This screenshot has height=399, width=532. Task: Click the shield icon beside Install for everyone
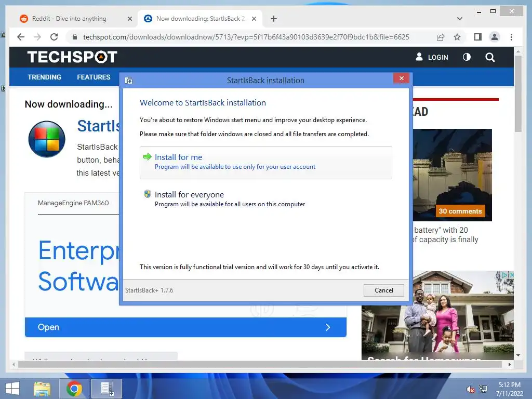147,194
